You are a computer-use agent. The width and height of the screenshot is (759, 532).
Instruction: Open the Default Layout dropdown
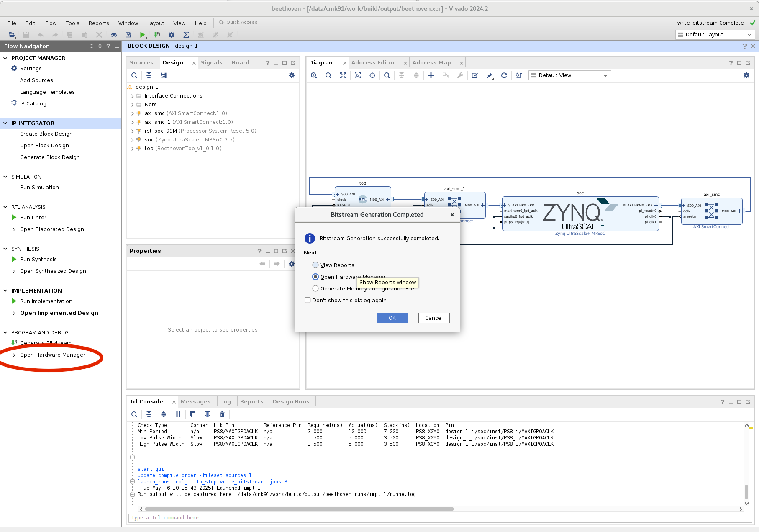715,35
